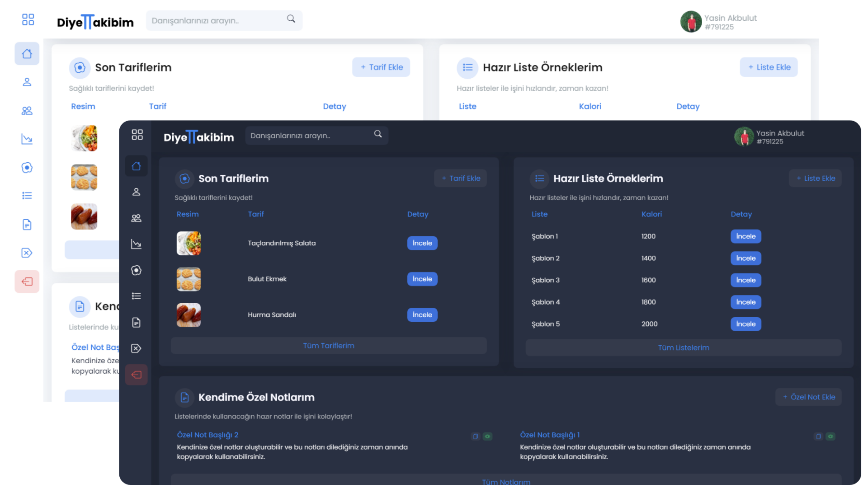
Task: Click the X-box icon in dark sidebar
Action: point(136,348)
